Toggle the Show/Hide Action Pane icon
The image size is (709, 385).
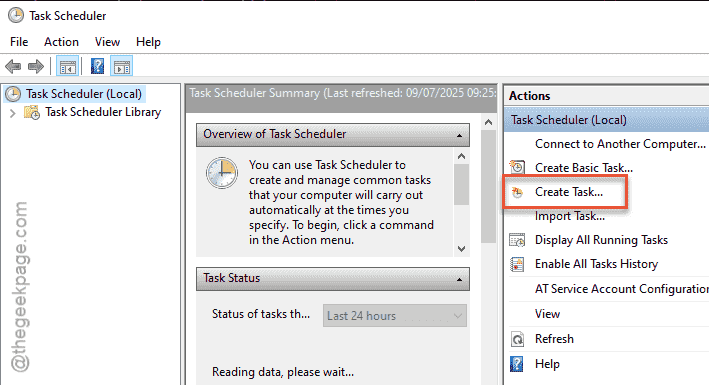pos(122,67)
